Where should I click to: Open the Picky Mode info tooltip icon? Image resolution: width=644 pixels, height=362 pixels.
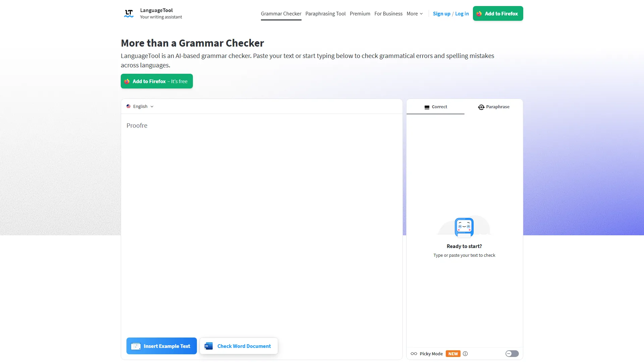[466, 354]
